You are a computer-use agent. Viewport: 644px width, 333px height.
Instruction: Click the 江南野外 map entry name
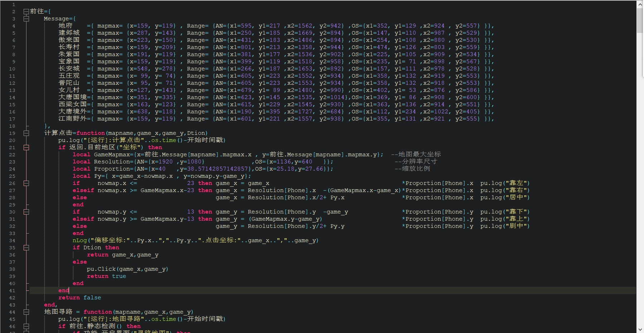tap(73, 119)
